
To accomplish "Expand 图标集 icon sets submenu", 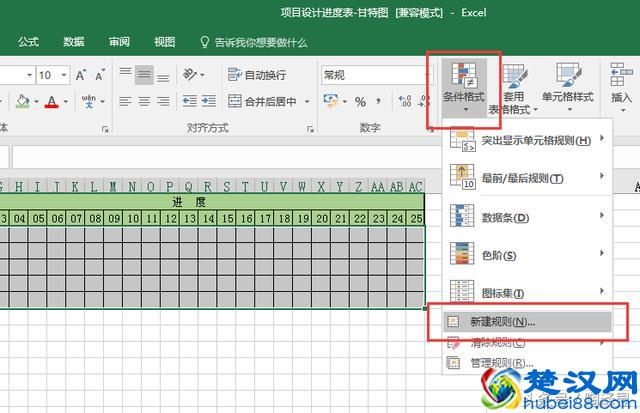I will click(527, 292).
